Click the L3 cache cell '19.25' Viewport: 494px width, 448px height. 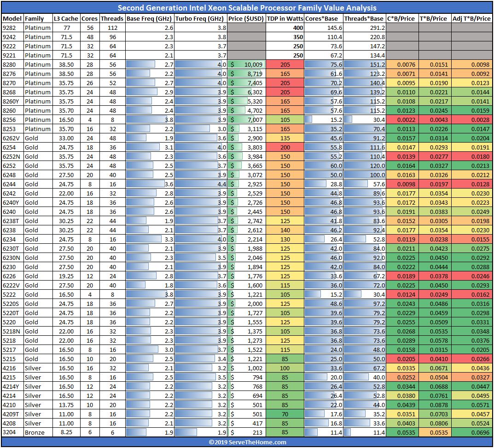66,276
